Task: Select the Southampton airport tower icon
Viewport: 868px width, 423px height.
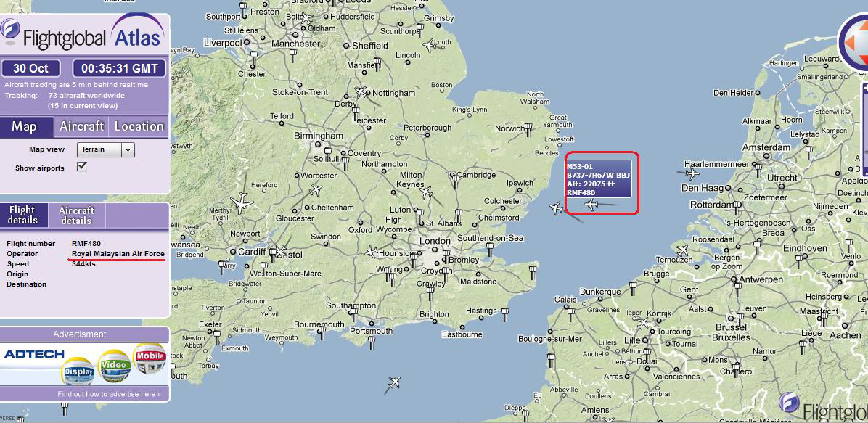Action: click(353, 316)
